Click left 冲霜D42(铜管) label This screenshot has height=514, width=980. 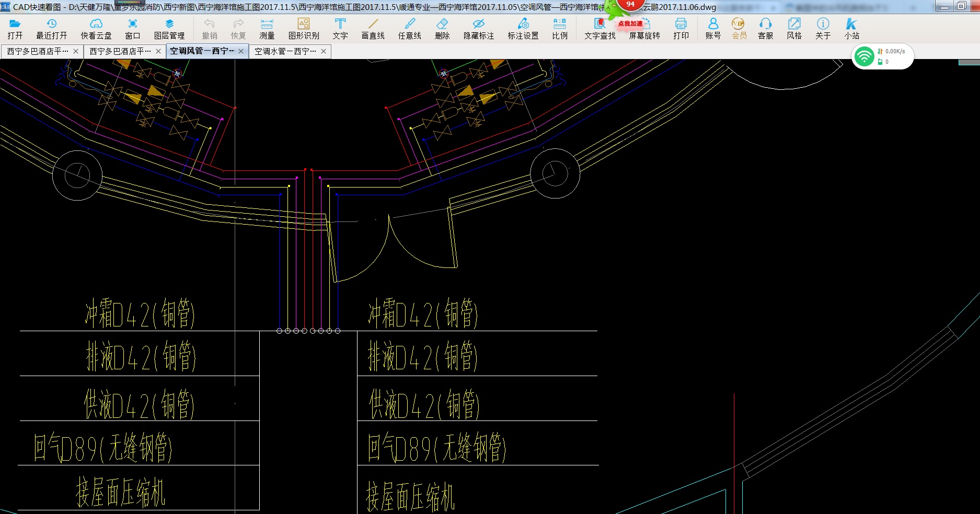pyautogui.click(x=140, y=313)
